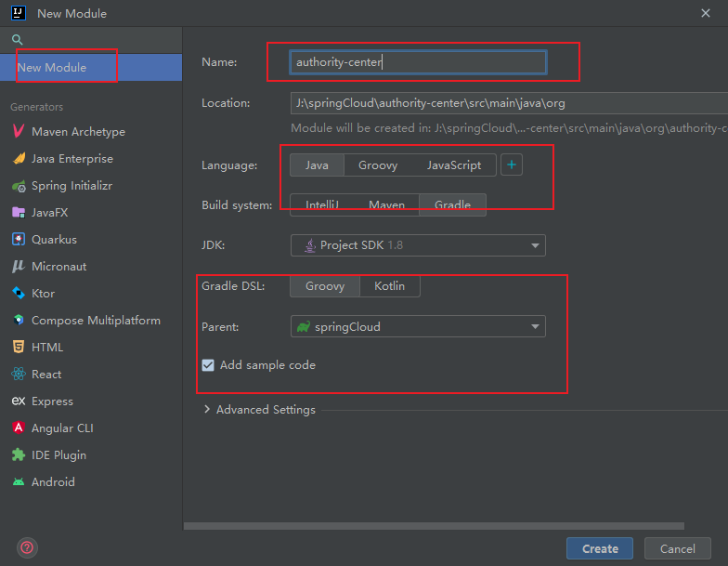
Task: Click the IntelliJ IDEA logo in title bar
Action: (19, 13)
